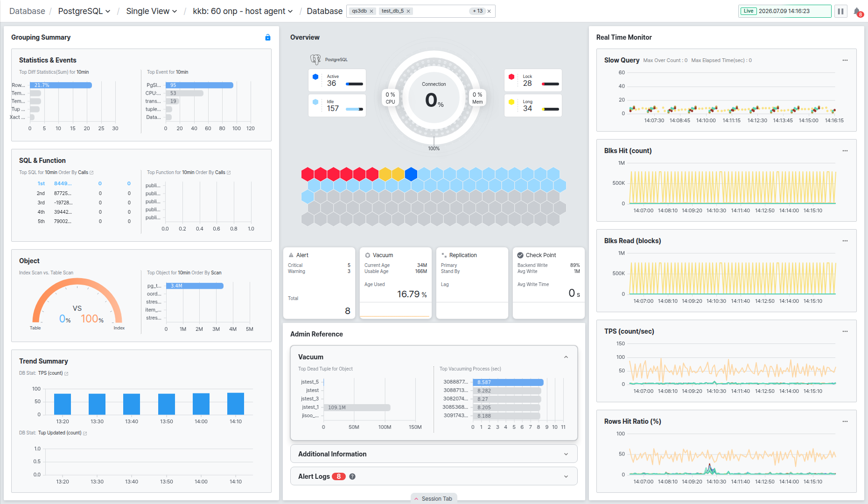The width and height of the screenshot is (868, 504).
Task: Open the Single View dropdown
Action: pyautogui.click(x=152, y=11)
